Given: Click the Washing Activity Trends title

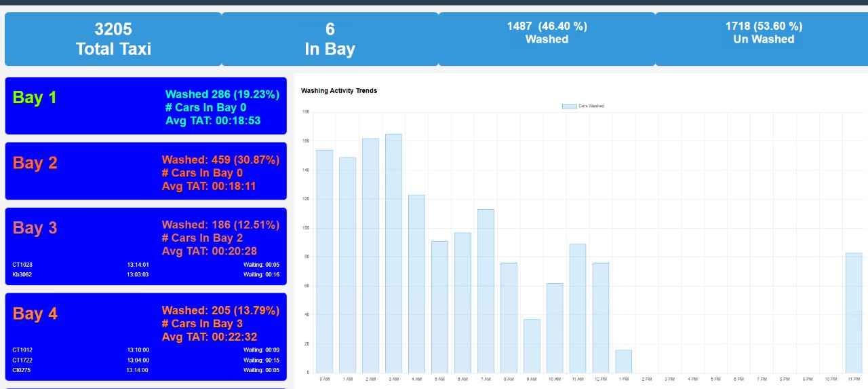Looking at the screenshot, I should click(339, 91).
